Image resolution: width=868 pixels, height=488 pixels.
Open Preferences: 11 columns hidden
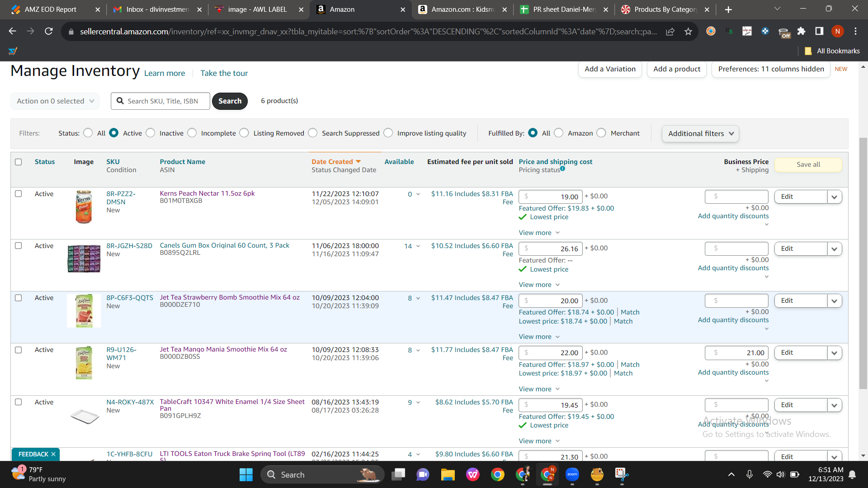(x=771, y=69)
